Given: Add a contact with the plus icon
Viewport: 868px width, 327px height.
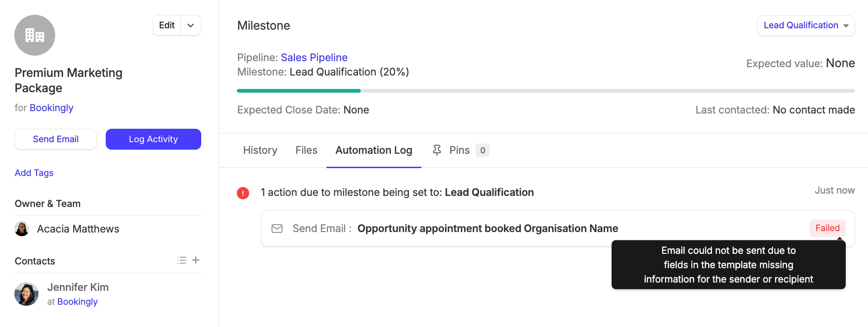Looking at the screenshot, I should pos(196,260).
